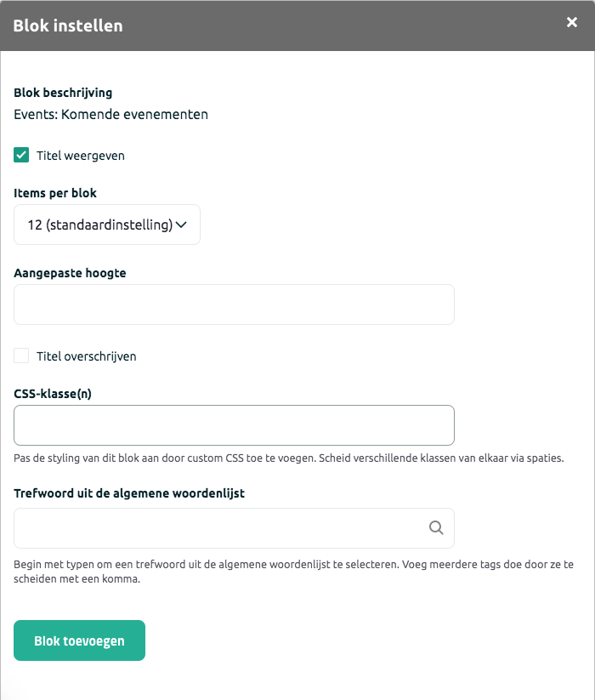Viewport: 595px width, 700px height.
Task: Click the CSS-klasse(n) field label
Action: click(53, 394)
